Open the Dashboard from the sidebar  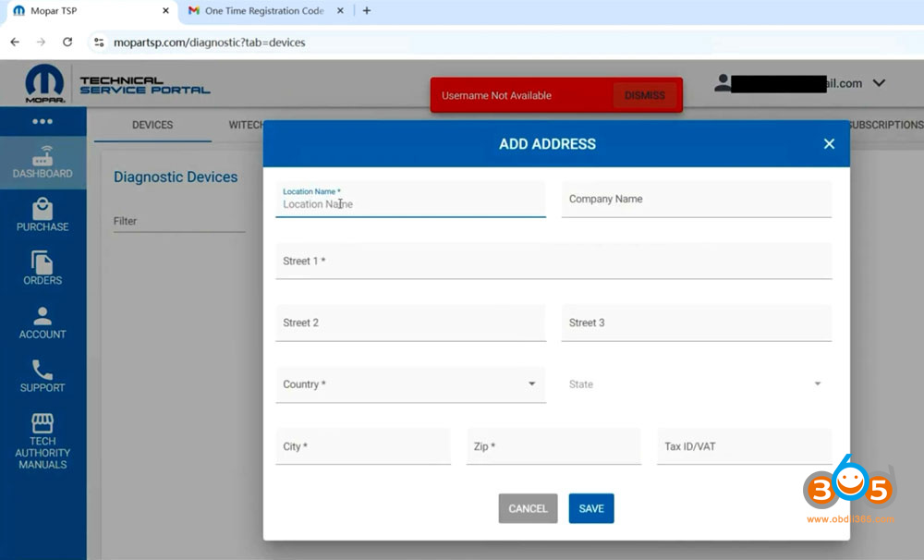[43, 163]
